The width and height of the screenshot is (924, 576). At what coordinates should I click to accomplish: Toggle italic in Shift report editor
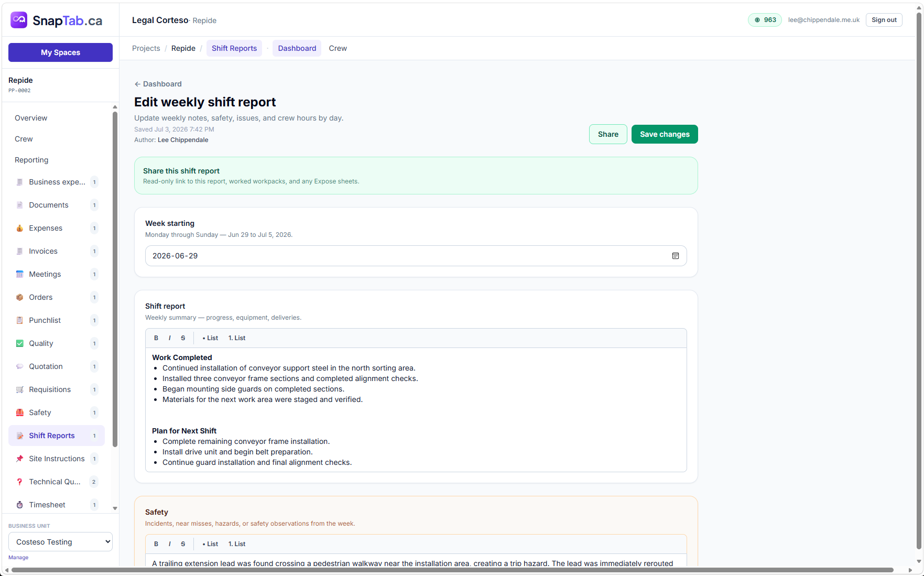coord(169,338)
